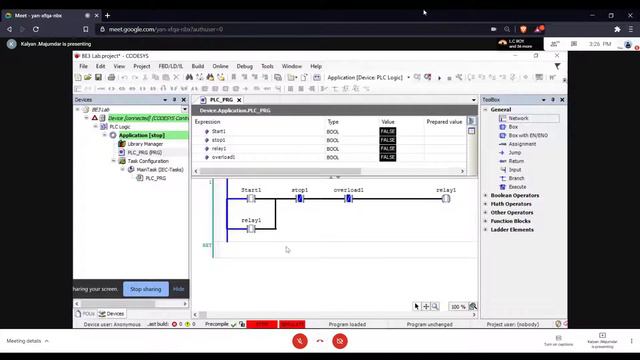Turn on captions in Meet
Viewport: 640px width, 360px height.
click(x=558, y=341)
